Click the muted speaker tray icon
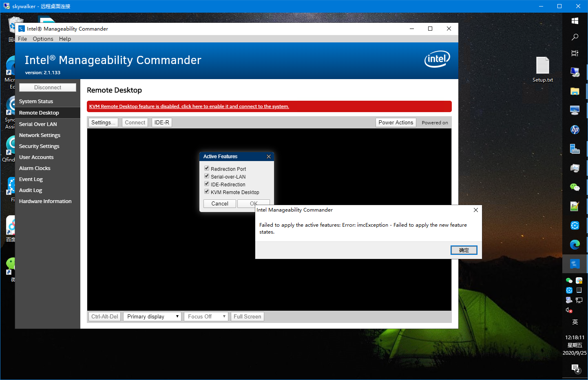 coord(569,310)
